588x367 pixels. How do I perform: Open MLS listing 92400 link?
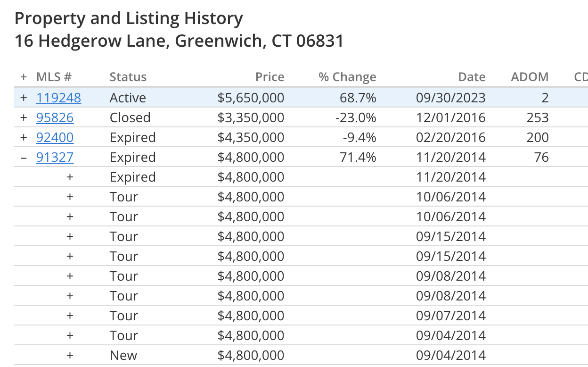pyautogui.click(x=55, y=137)
